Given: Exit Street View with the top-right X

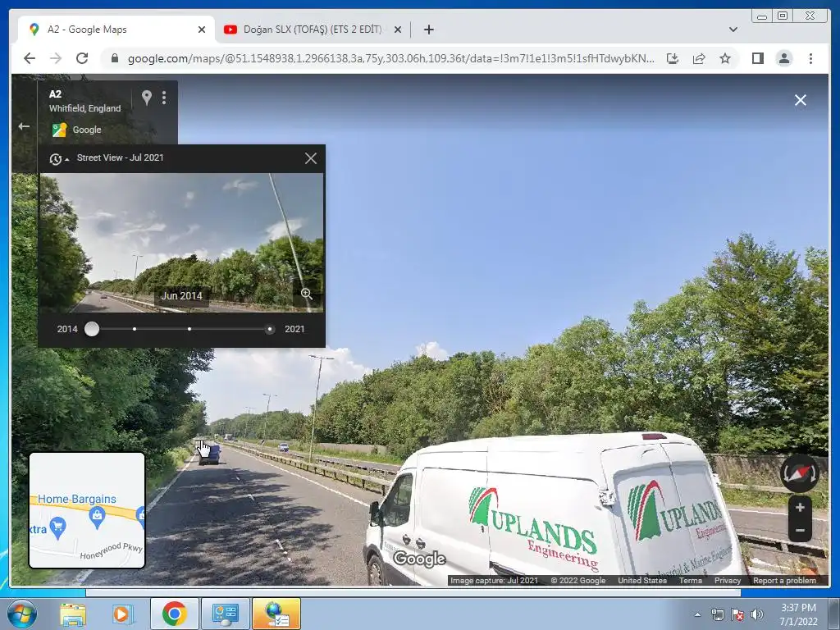Looking at the screenshot, I should [x=801, y=100].
